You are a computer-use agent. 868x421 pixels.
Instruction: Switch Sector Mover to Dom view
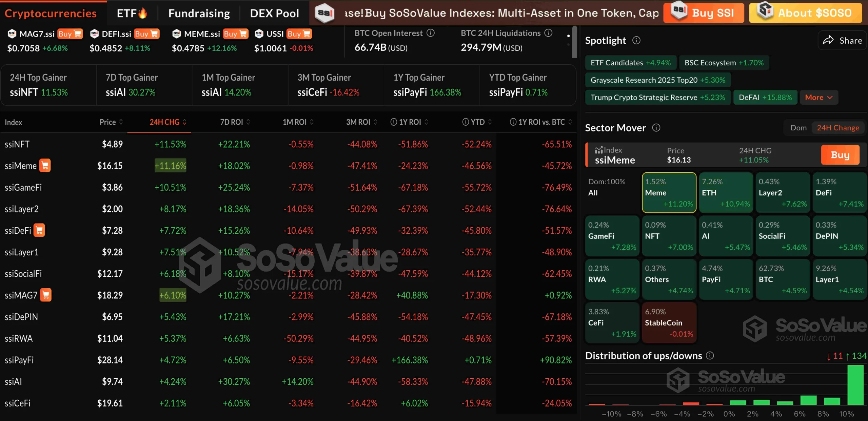pos(798,128)
